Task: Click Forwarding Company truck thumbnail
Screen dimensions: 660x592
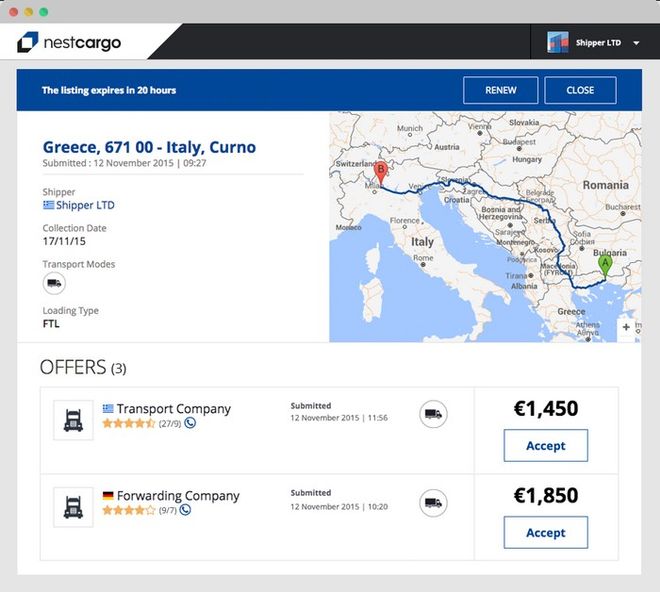Action: point(73,507)
